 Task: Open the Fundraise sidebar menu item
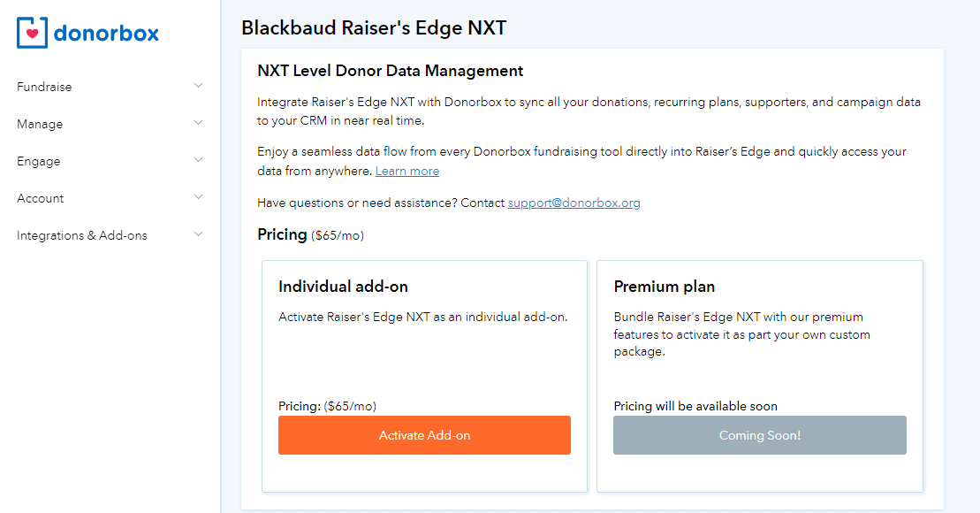click(44, 87)
